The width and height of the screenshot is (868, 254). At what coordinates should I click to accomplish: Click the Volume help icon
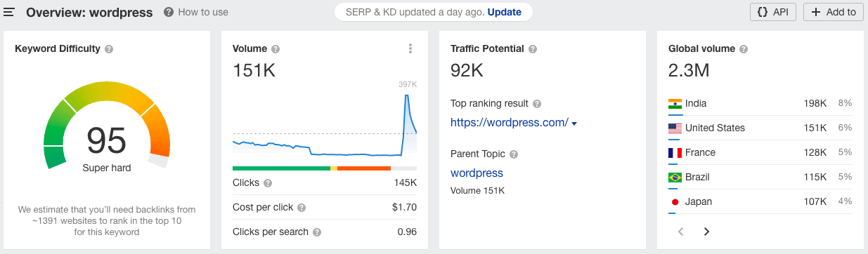coord(276,49)
